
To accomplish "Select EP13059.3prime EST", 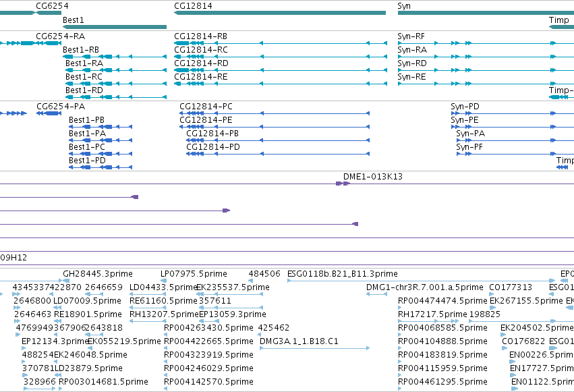I will pyautogui.click(x=209, y=321).
